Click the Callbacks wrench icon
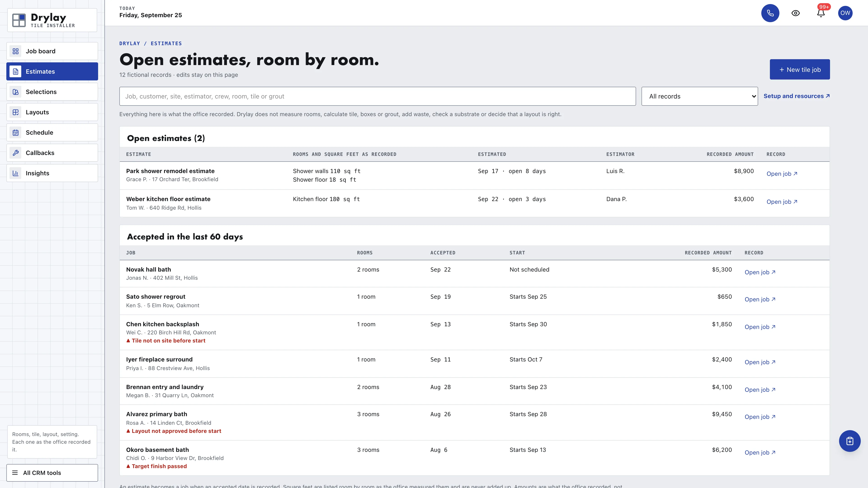The height and width of the screenshot is (488, 868). pos(16,153)
